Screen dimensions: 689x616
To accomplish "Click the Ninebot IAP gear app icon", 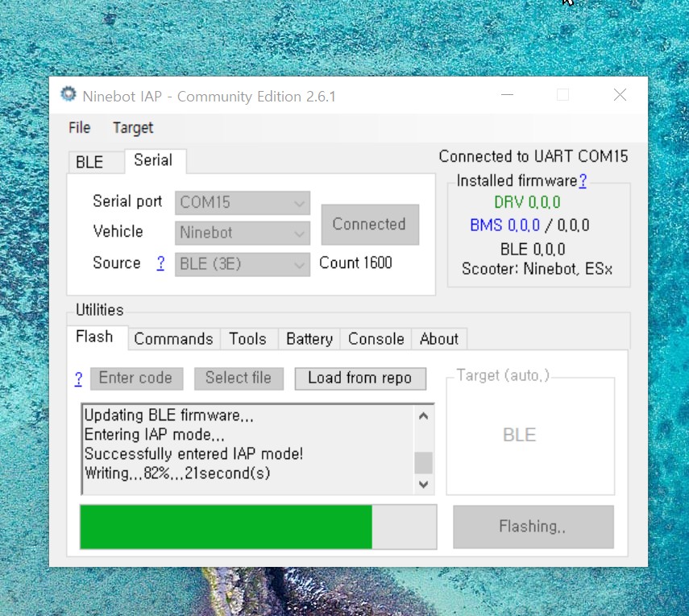I will pyautogui.click(x=68, y=94).
